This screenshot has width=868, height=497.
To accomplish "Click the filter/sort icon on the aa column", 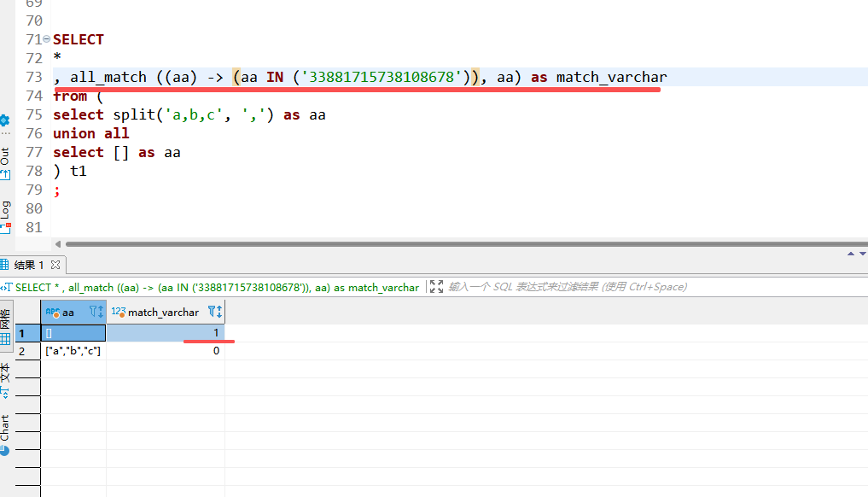I will (x=96, y=313).
